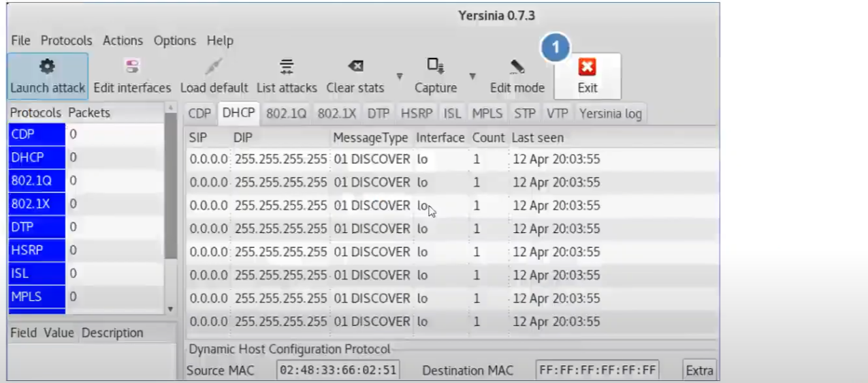The height and width of the screenshot is (383, 868).
Task: Click the Value column header
Action: point(59,333)
